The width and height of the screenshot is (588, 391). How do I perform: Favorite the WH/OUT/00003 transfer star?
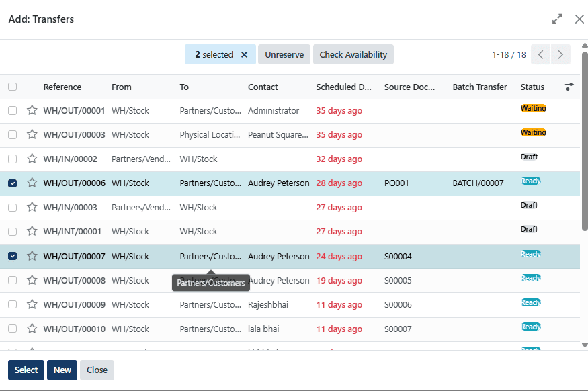pyautogui.click(x=32, y=134)
